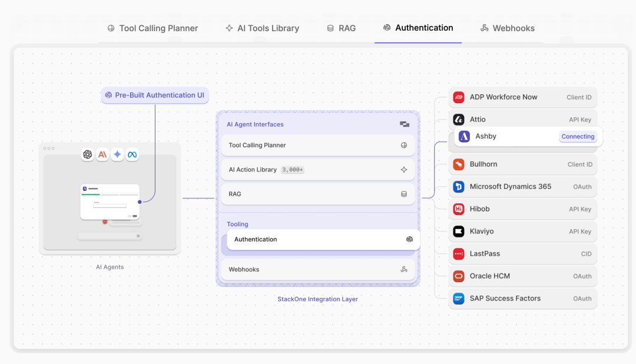Click the LastPass integration name

point(485,254)
